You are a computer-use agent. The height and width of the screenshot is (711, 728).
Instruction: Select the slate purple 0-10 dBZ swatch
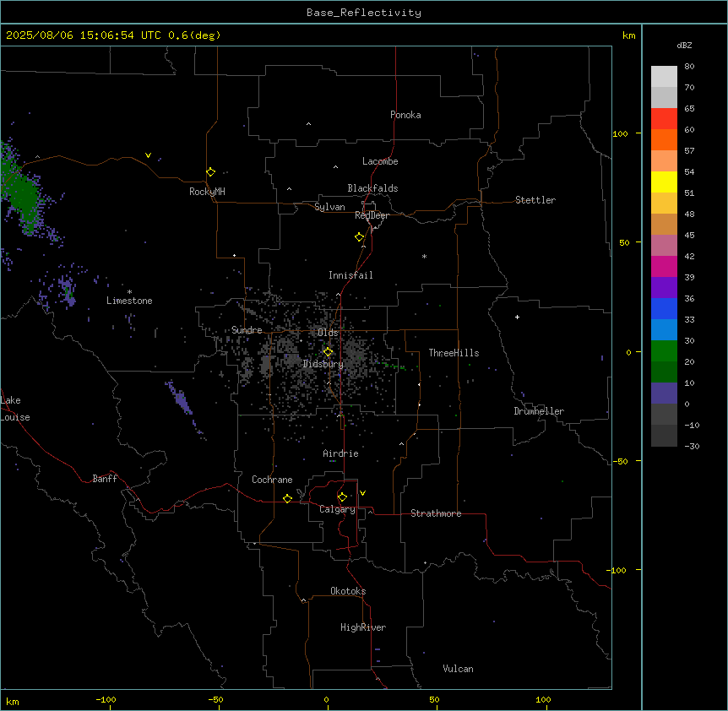coord(664,393)
